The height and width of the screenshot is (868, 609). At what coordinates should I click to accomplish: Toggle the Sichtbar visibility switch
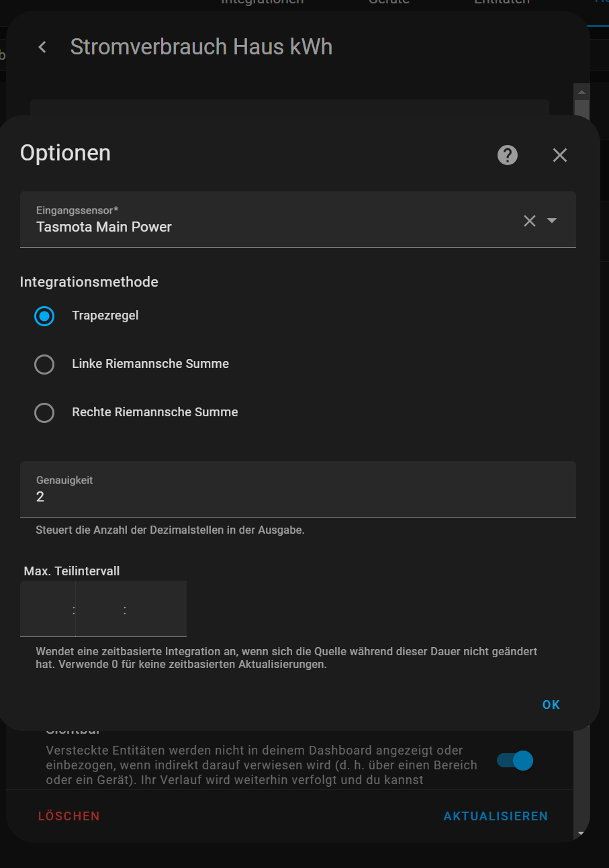[515, 761]
